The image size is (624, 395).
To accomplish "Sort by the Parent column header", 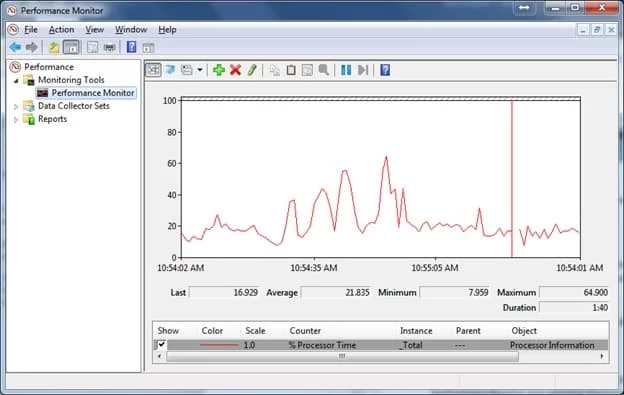I will tap(468, 331).
